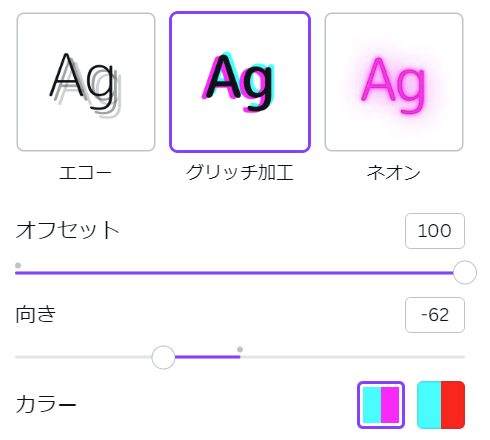Click the エコー label under the thumbnail
490x440 pixels.
(85, 173)
